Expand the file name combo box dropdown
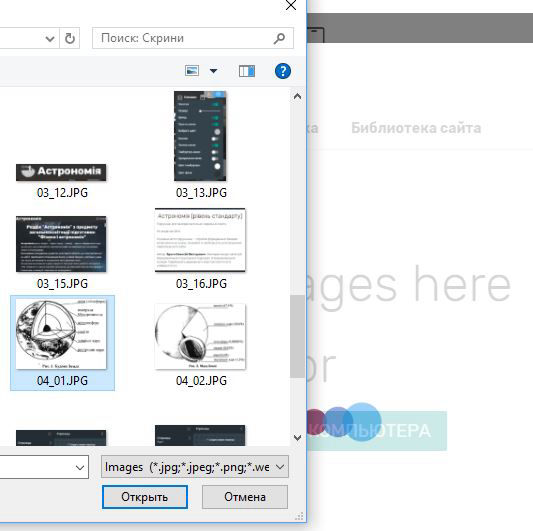Screen dimensions: 533x531 [x=80, y=468]
